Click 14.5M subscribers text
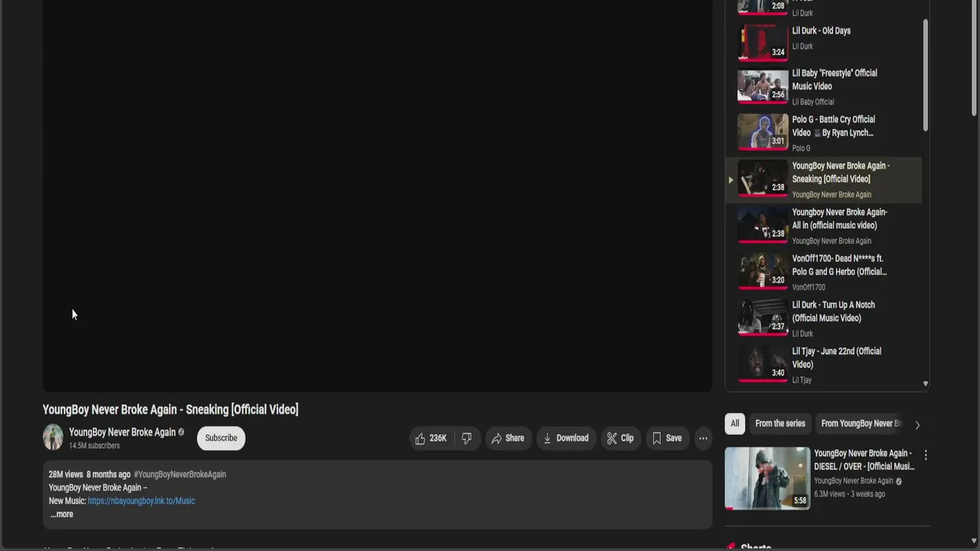 pos(94,445)
